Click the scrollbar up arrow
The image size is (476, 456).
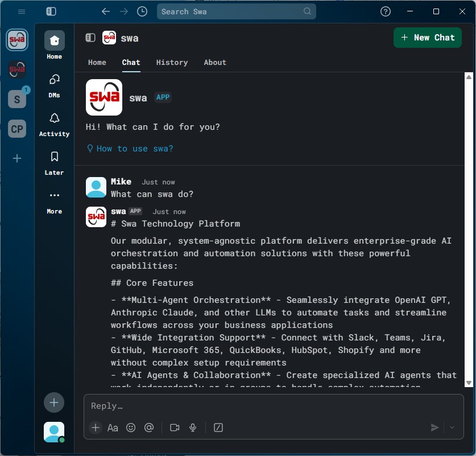coord(469,77)
